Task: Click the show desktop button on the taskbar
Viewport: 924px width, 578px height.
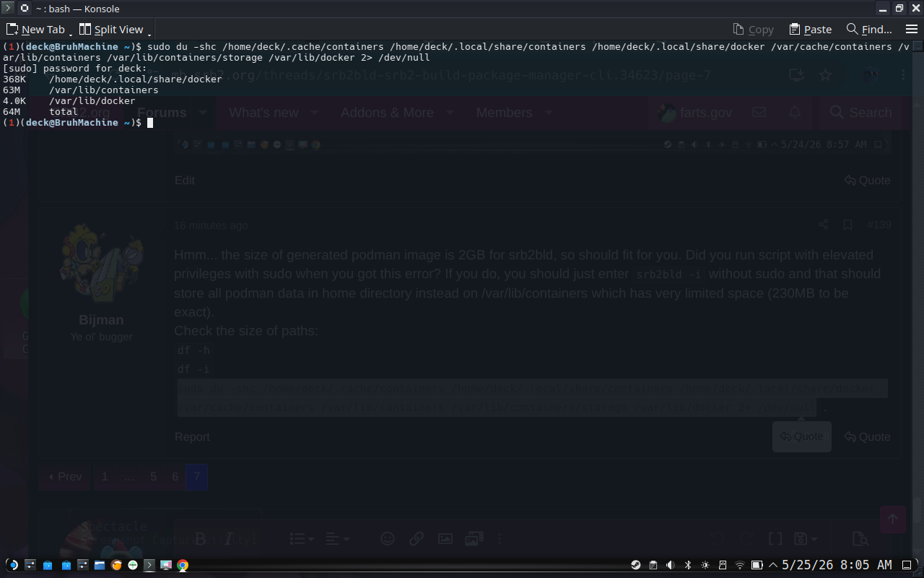Action: [907, 565]
